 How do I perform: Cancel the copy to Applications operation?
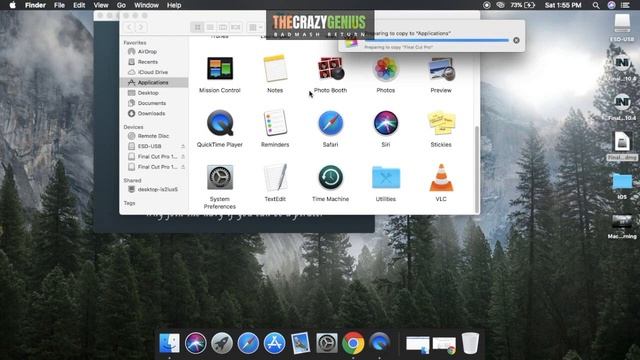[516, 40]
